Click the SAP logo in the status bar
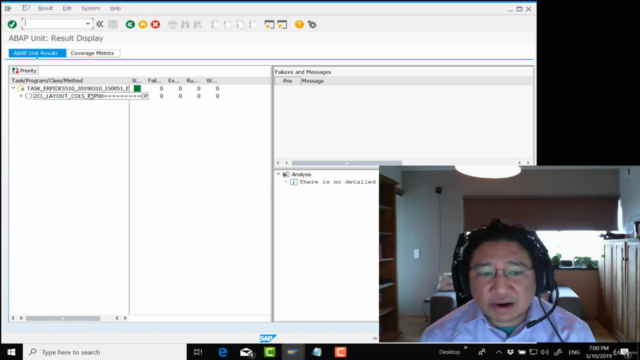This screenshot has height=360, width=640. click(x=268, y=338)
